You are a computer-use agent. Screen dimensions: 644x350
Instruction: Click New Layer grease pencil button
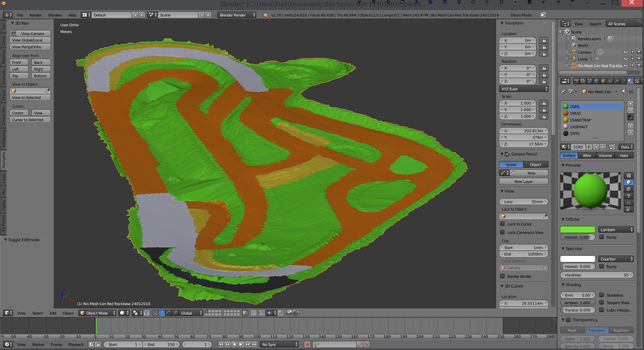click(x=524, y=181)
